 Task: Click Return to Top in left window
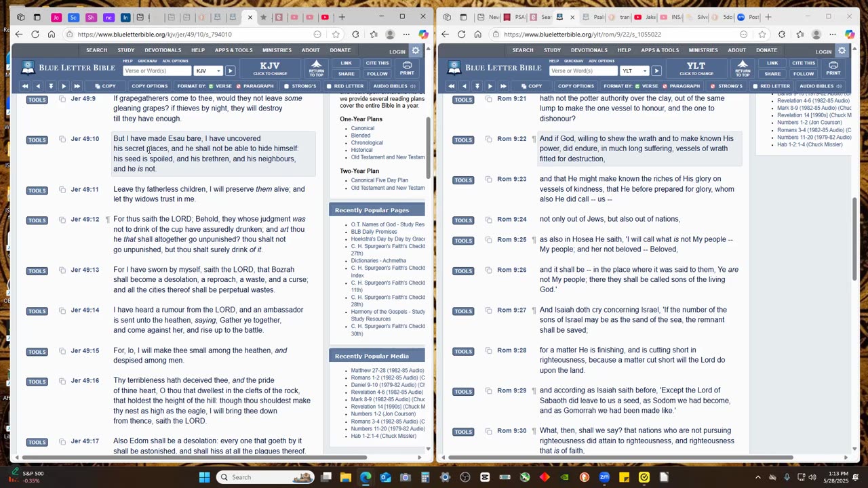pos(316,68)
